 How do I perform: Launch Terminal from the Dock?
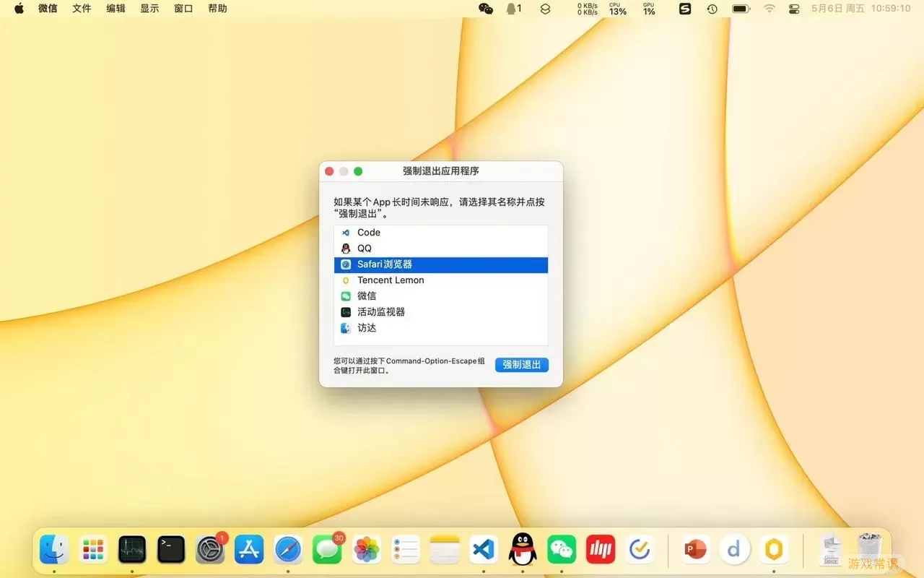coord(171,550)
